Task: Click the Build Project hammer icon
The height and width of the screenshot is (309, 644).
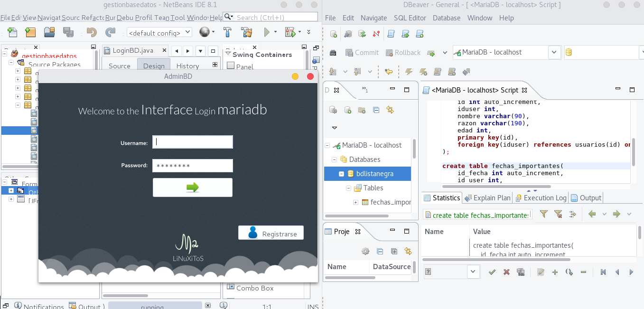Action: (227, 32)
